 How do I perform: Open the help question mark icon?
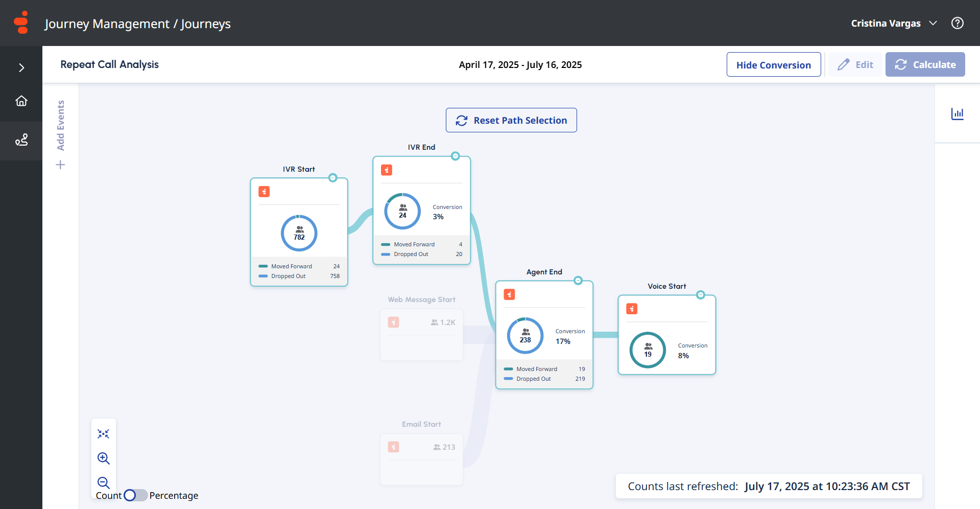(957, 23)
